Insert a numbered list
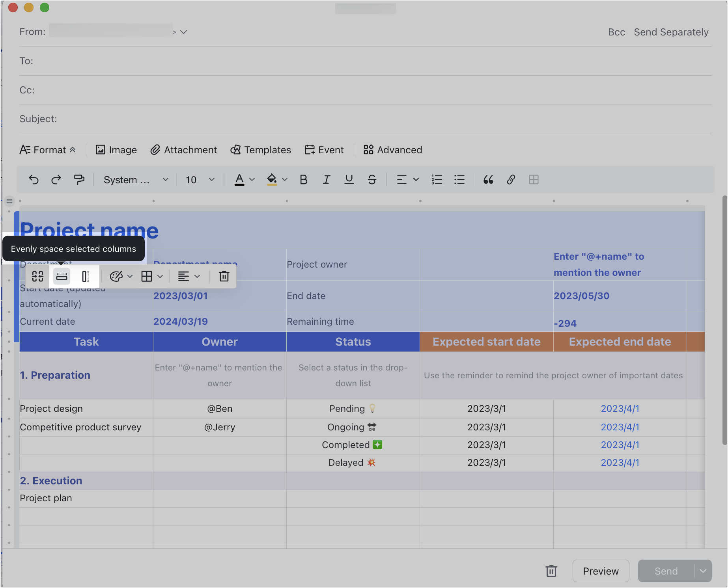728x588 pixels. pyautogui.click(x=437, y=180)
